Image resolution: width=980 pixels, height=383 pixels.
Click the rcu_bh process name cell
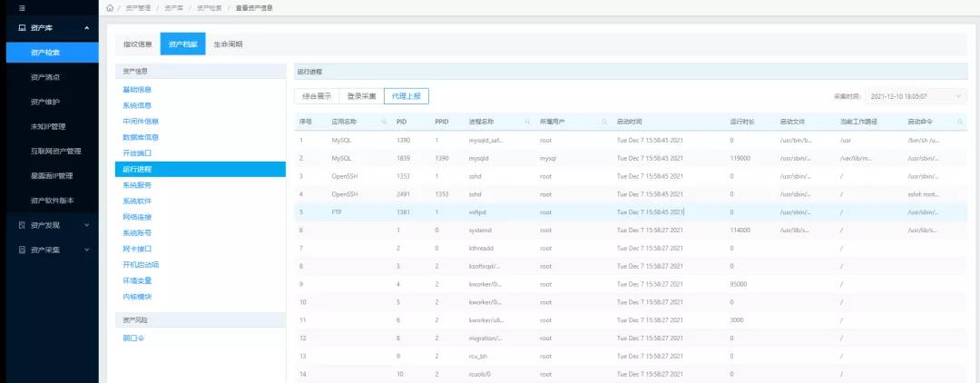coord(477,356)
